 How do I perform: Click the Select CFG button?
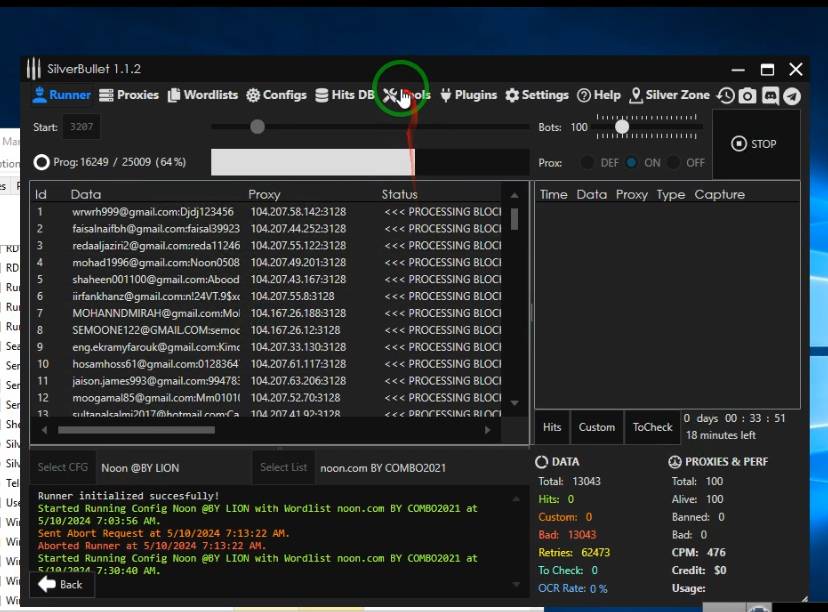[x=63, y=467]
